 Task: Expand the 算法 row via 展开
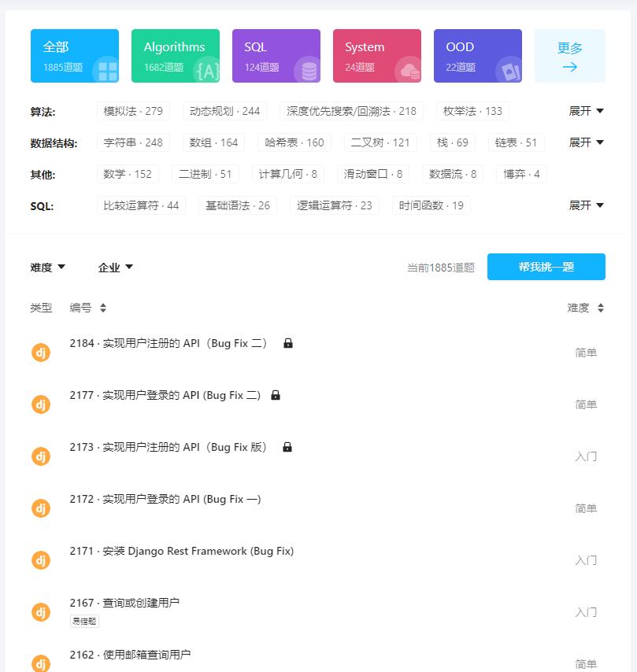(587, 111)
